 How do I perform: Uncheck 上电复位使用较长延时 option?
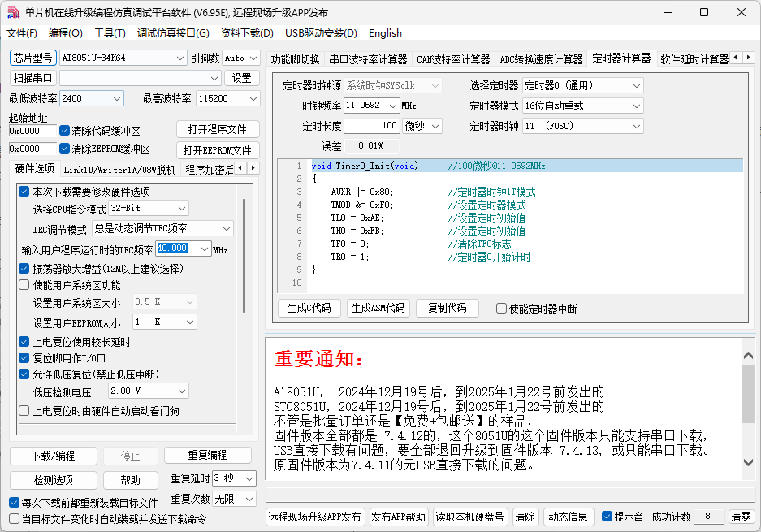click(x=24, y=342)
